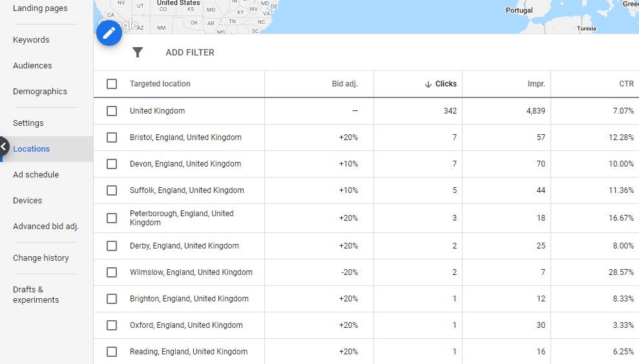Open Change history
Screen dimensions: 639x364
coord(41,258)
